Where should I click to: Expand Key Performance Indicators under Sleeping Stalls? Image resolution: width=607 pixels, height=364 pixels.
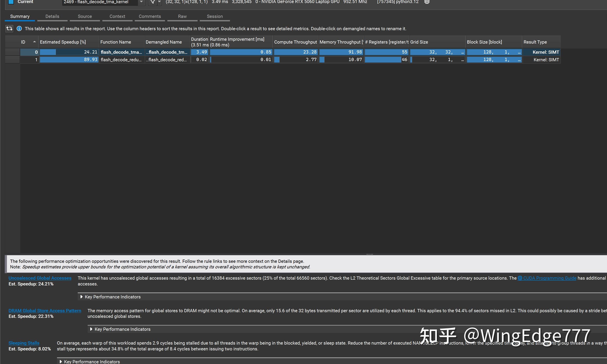pos(61,362)
